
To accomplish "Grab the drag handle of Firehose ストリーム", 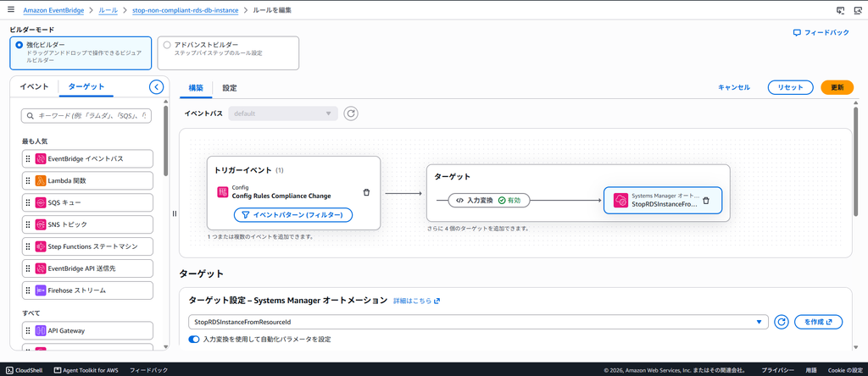I will (x=28, y=290).
